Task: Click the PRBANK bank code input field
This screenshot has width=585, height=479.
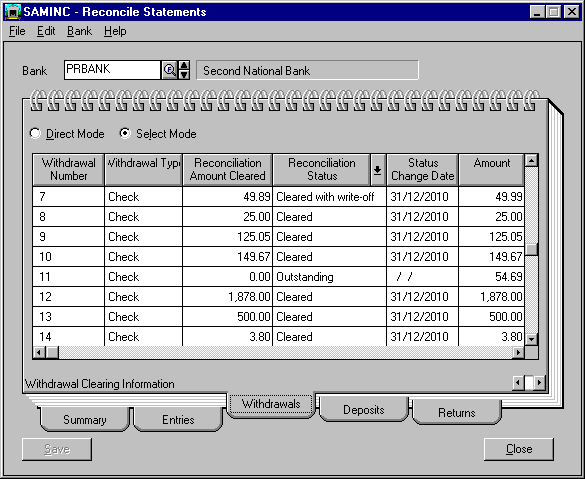Action: (112, 70)
